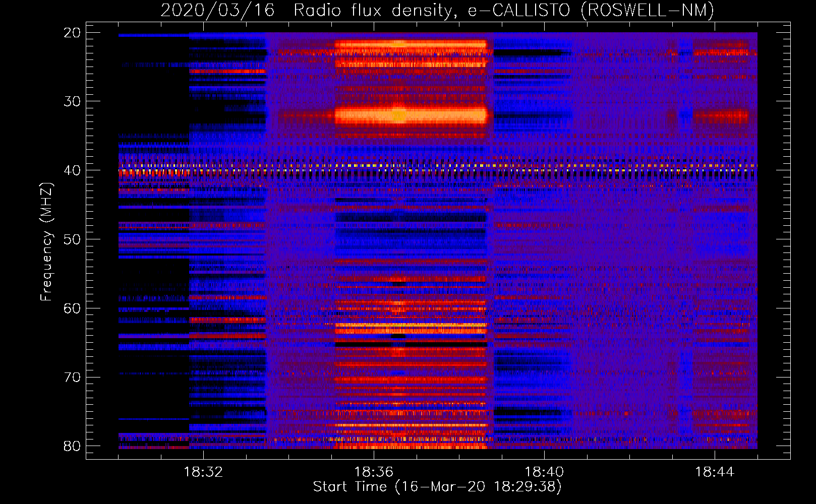
Task: Click the 60 frequency tick label
Action: coord(72,308)
